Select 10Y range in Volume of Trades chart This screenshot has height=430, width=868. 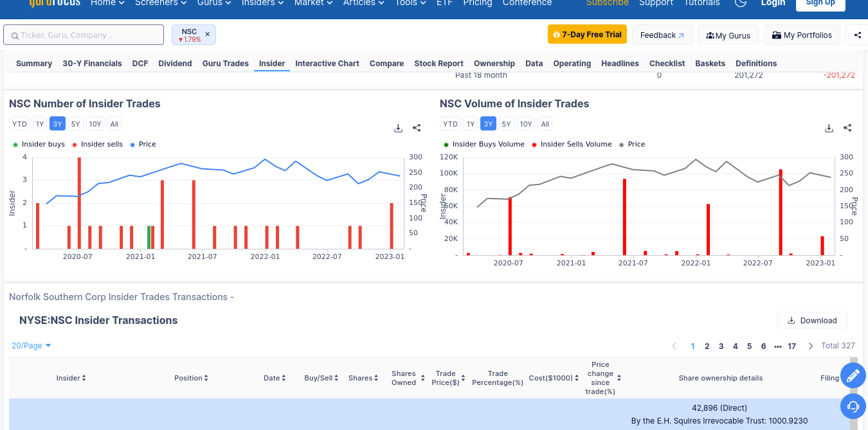526,124
